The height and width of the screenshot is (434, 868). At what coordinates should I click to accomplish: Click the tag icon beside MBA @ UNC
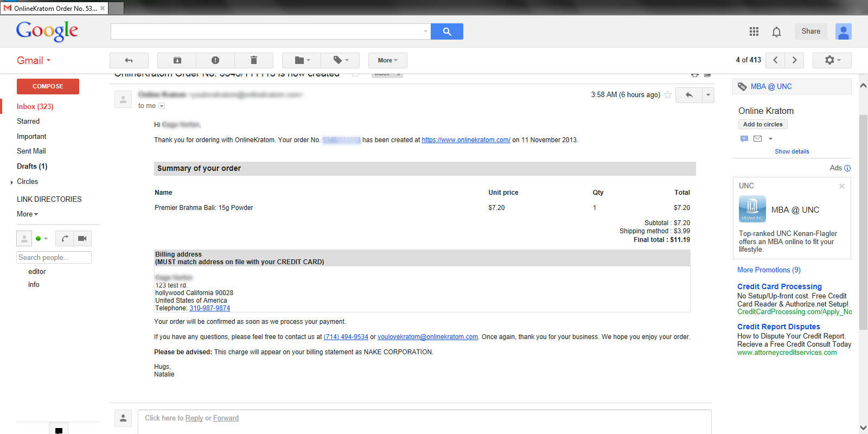pyautogui.click(x=742, y=87)
